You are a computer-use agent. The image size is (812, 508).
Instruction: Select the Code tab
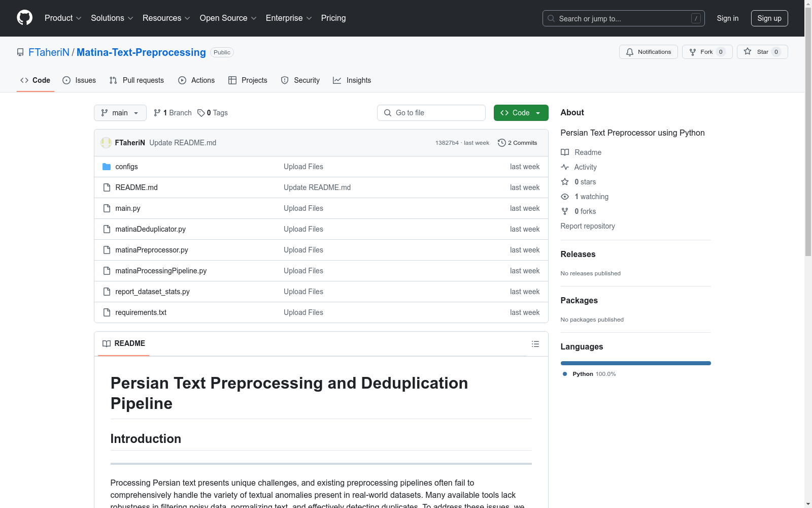point(35,80)
